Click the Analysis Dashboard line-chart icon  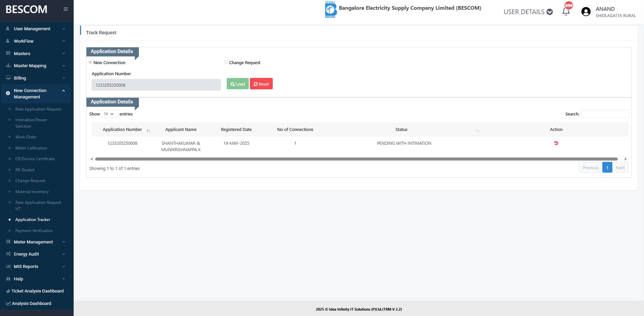coord(8,303)
